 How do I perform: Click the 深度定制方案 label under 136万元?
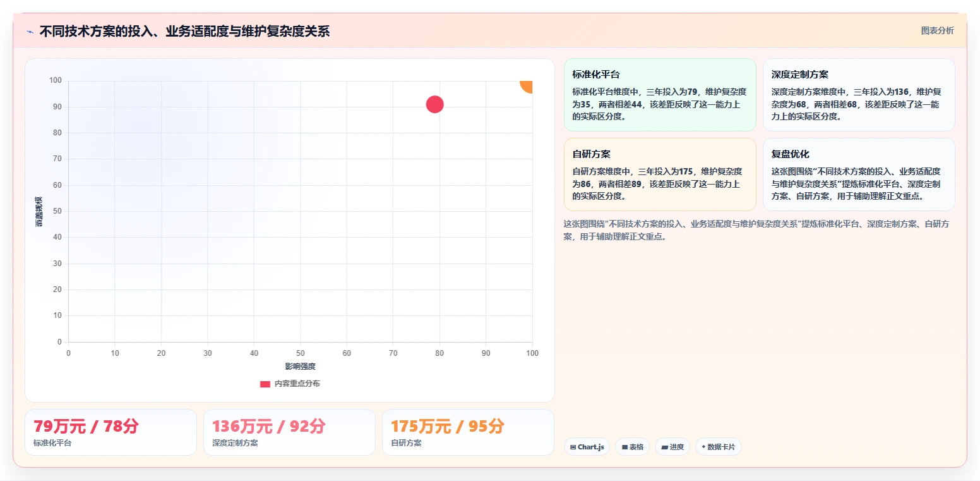point(235,443)
